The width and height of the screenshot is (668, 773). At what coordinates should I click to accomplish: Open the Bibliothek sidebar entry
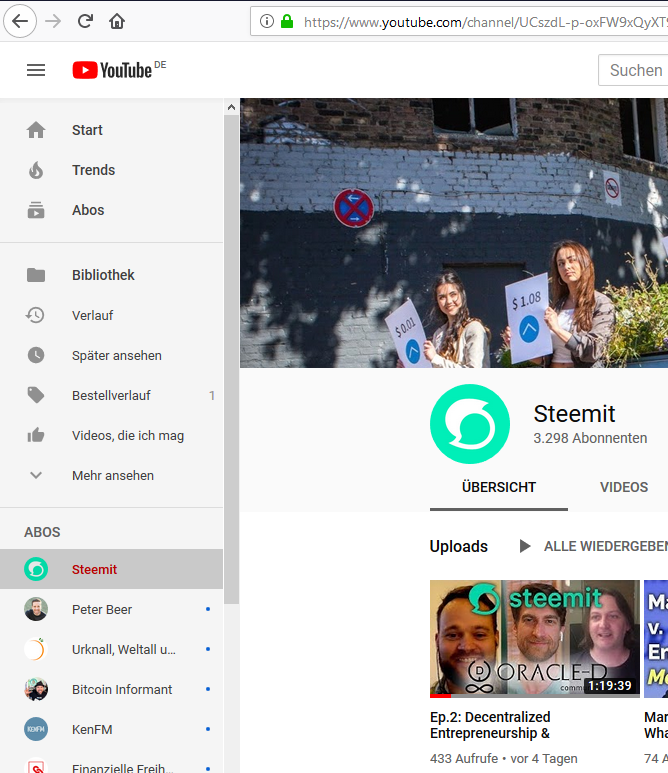(x=111, y=275)
